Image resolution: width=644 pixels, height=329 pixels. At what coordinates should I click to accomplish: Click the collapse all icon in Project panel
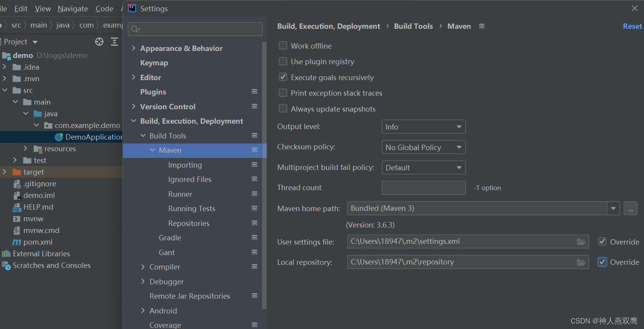click(114, 42)
